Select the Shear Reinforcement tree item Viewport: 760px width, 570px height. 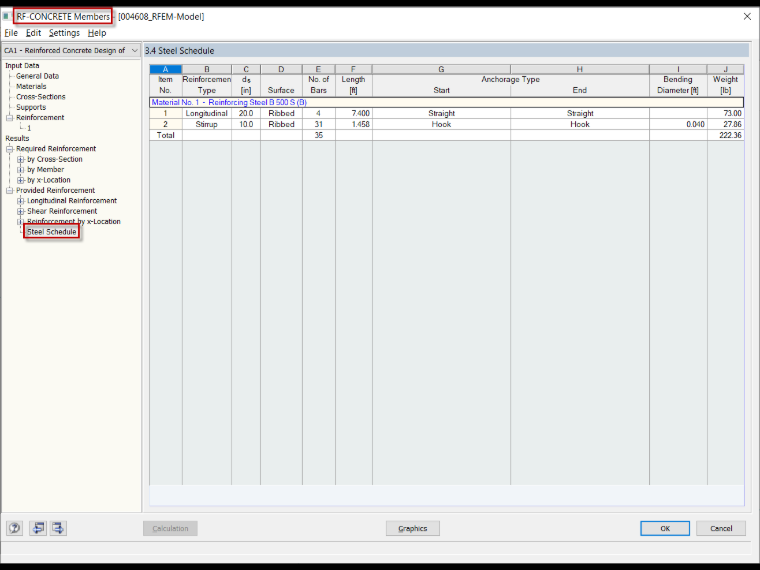click(x=62, y=211)
